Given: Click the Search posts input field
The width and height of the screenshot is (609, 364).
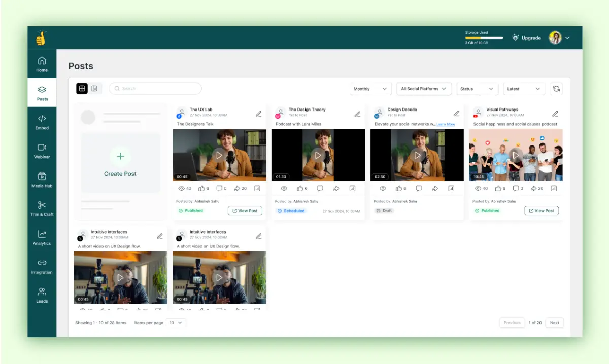Looking at the screenshot, I should (x=155, y=88).
